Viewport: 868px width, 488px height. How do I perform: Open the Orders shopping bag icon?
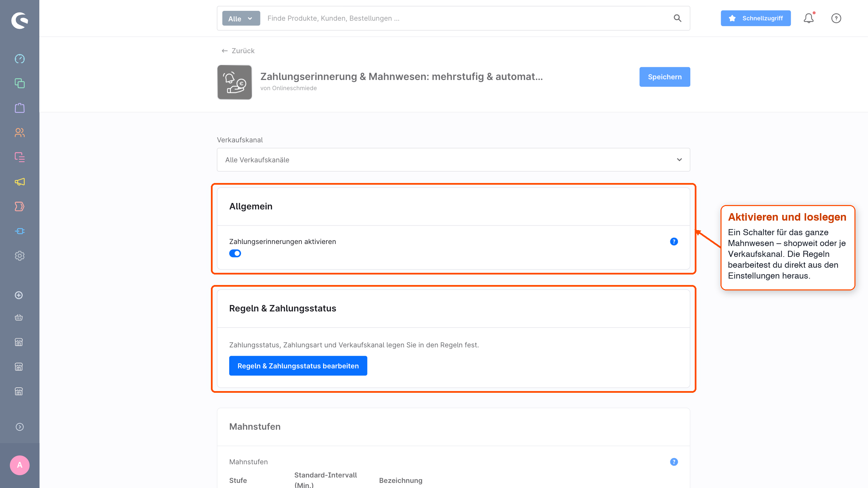coord(20,108)
